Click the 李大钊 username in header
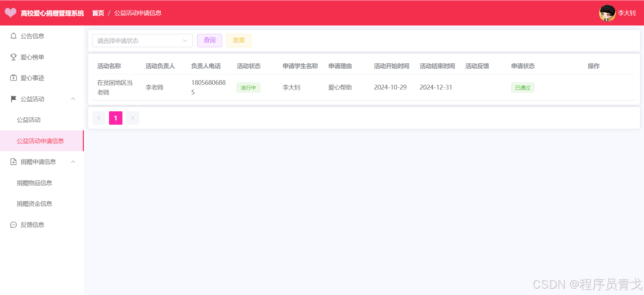644x295 pixels. tap(627, 13)
